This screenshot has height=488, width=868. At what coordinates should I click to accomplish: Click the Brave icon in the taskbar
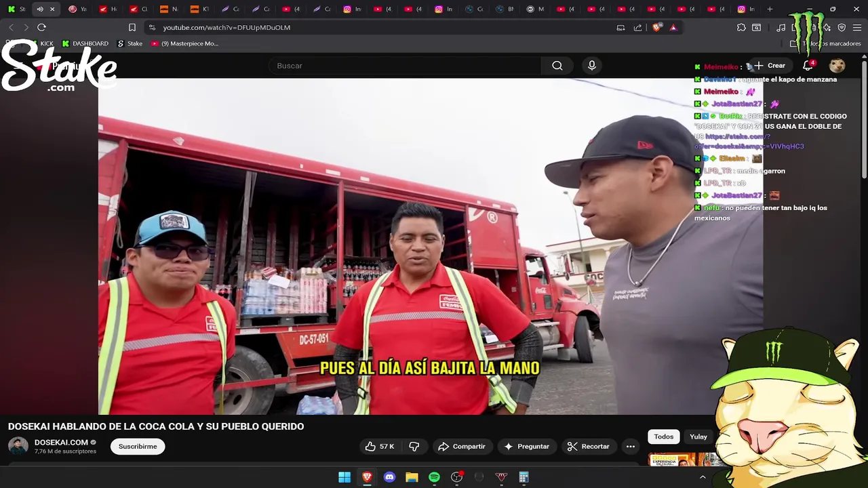click(367, 477)
